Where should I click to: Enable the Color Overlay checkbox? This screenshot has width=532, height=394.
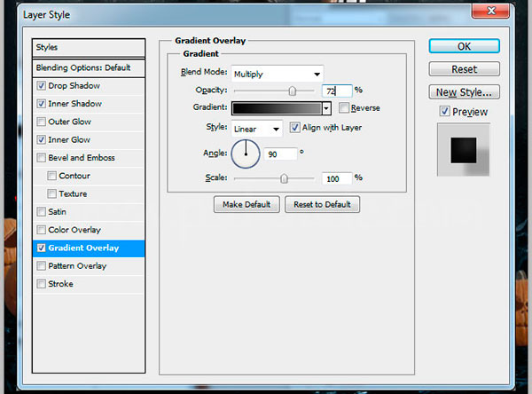click(41, 230)
